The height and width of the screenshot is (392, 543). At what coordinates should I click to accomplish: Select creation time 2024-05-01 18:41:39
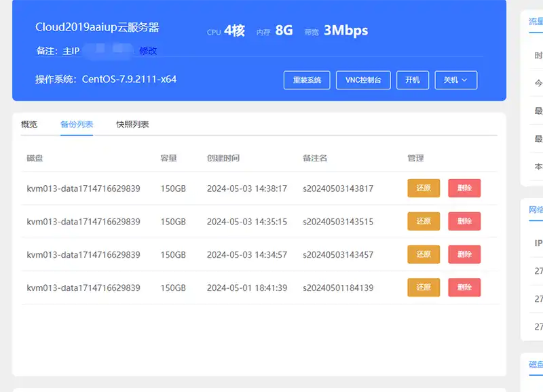(247, 288)
